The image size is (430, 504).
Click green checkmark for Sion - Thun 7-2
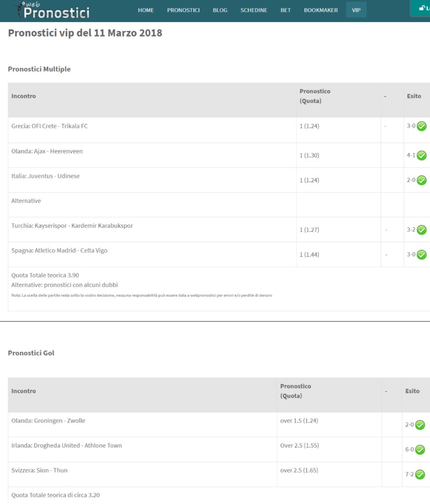tap(420, 475)
